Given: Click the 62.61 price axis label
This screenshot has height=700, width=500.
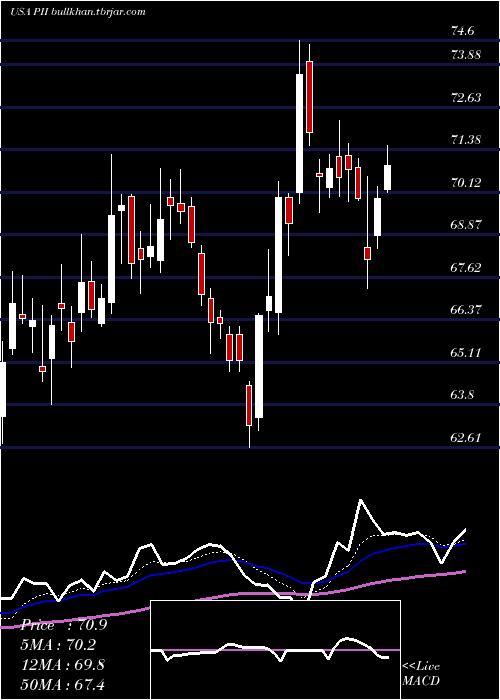Looking at the screenshot, I should click(466, 438).
